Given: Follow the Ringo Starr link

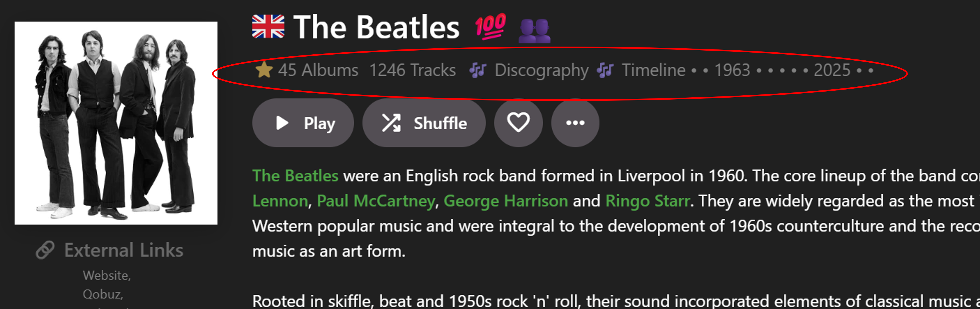Looking at the screenshot, I should (x=647, y=201).
